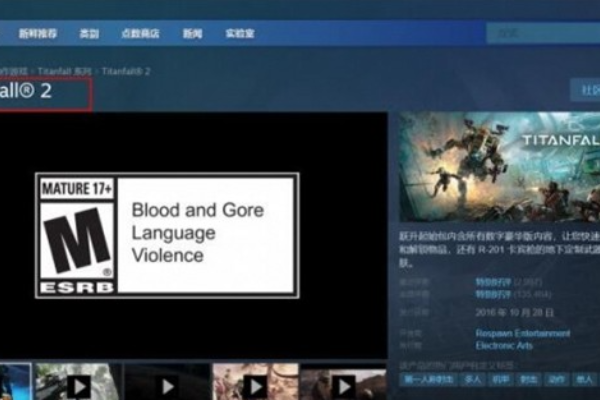Open developer Respawn Entertainment link

coord(523,333)
